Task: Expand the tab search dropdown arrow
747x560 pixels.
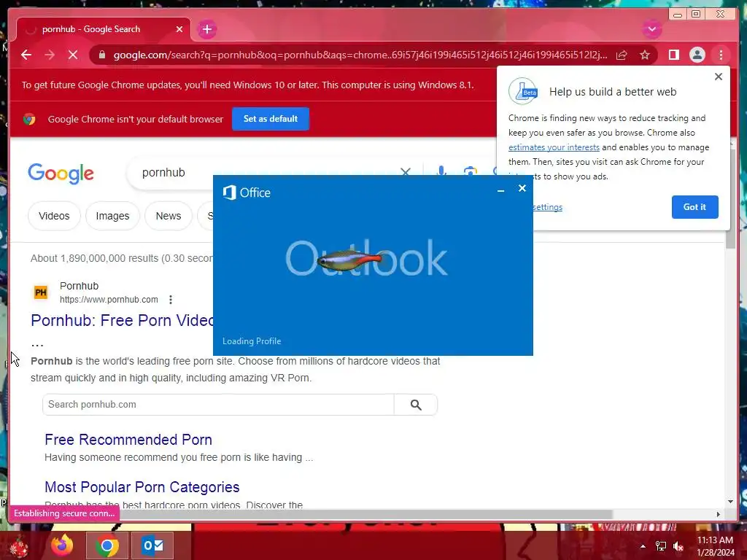Action: coord(651,29)
